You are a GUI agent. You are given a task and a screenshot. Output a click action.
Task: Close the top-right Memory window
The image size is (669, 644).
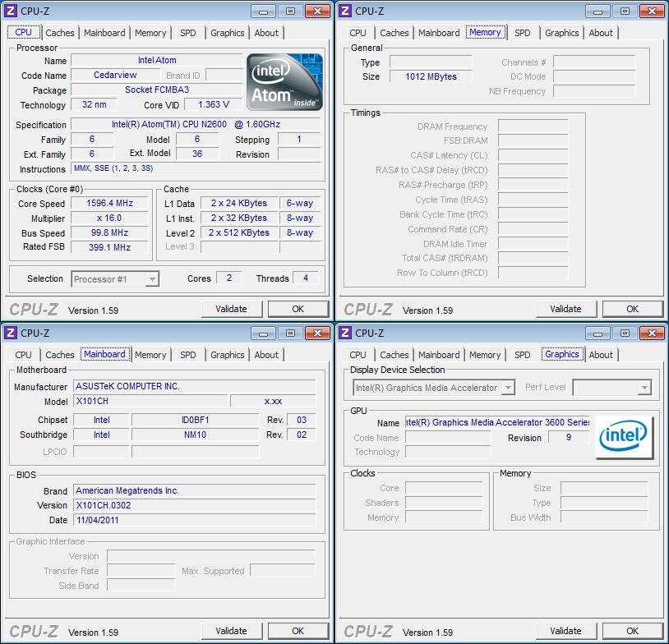point(652,11)
